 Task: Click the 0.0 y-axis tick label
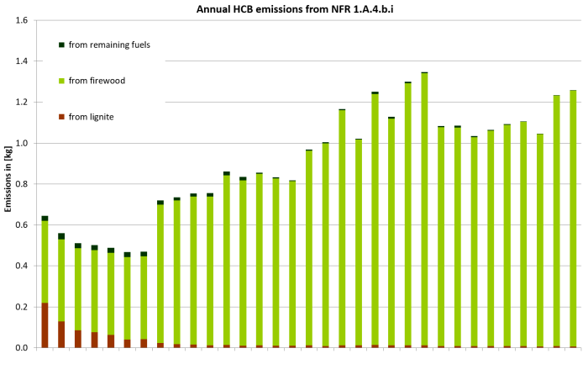22,347
